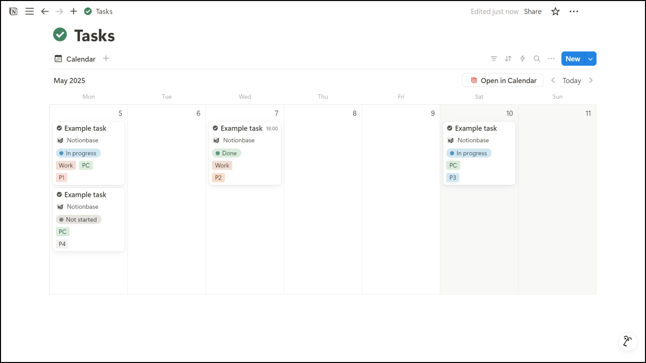
Task: Click the Not started status tag
Action: (x=79, y=219)
